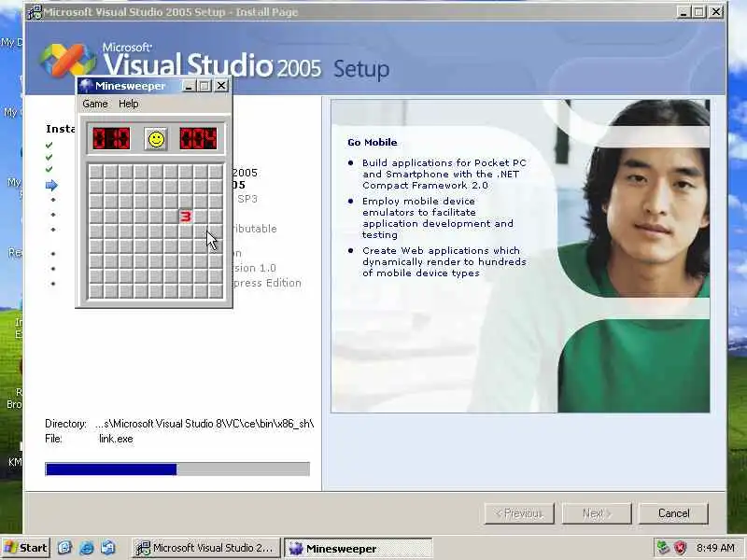Click the Minesweeper mine counter display on the left

pyautogui.click(x=111, y=138)
